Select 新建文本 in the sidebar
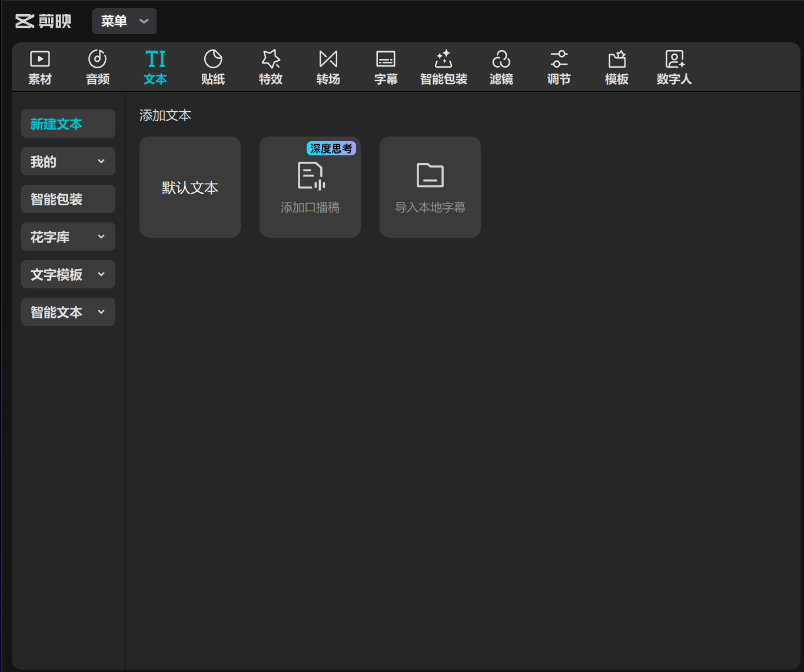Image resolution: width=804 pixels, height=672 pixels. point(68,124)
